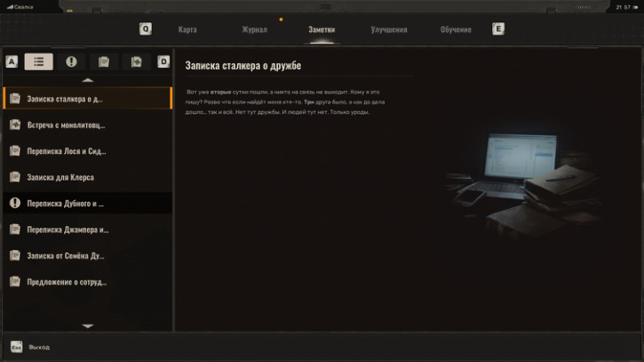The width and height of the screenshot is (644, 362).
Task: Open the Карта tab
Action: (x=187, y=29)
